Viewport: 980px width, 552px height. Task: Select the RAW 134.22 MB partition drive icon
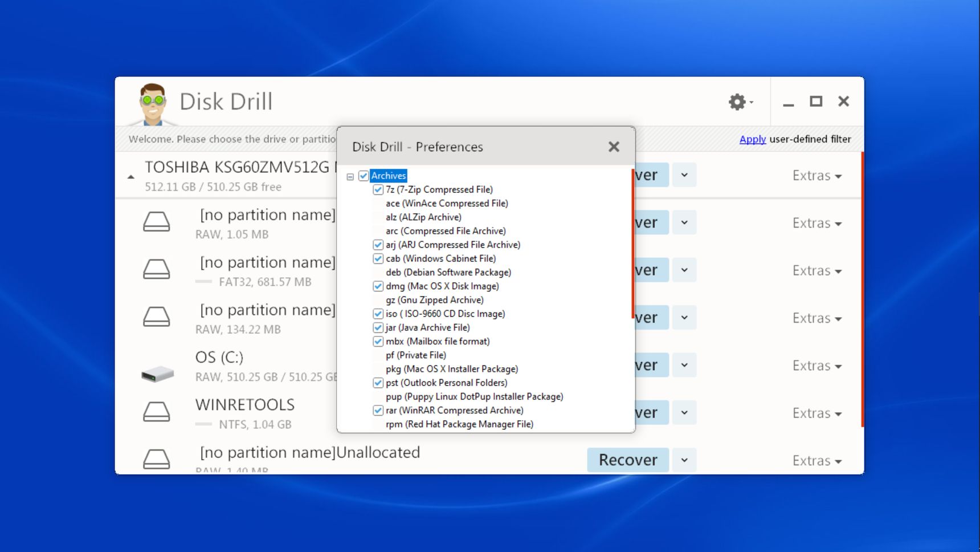156,316
